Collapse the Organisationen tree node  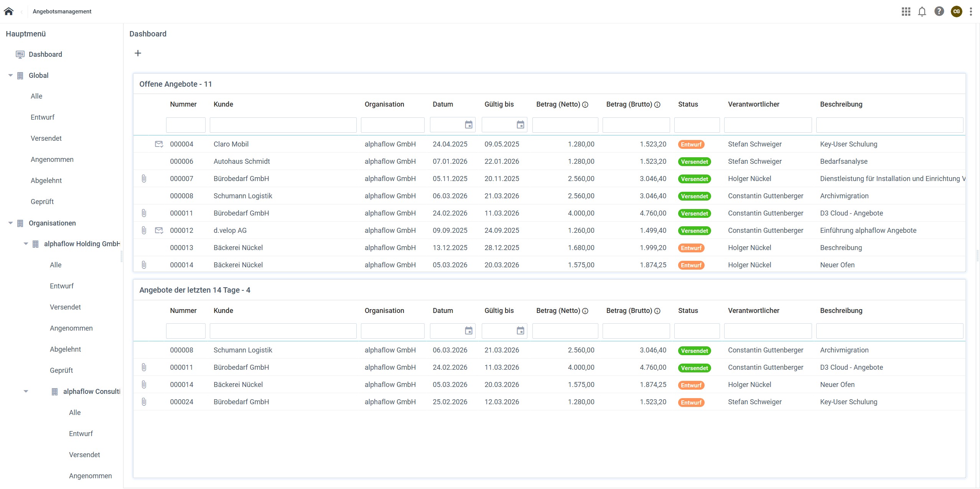(x=11, y=223)
